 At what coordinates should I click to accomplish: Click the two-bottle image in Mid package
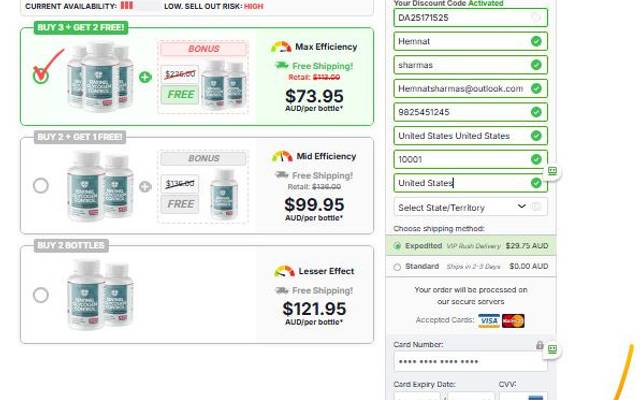click(x=100, y=186)
